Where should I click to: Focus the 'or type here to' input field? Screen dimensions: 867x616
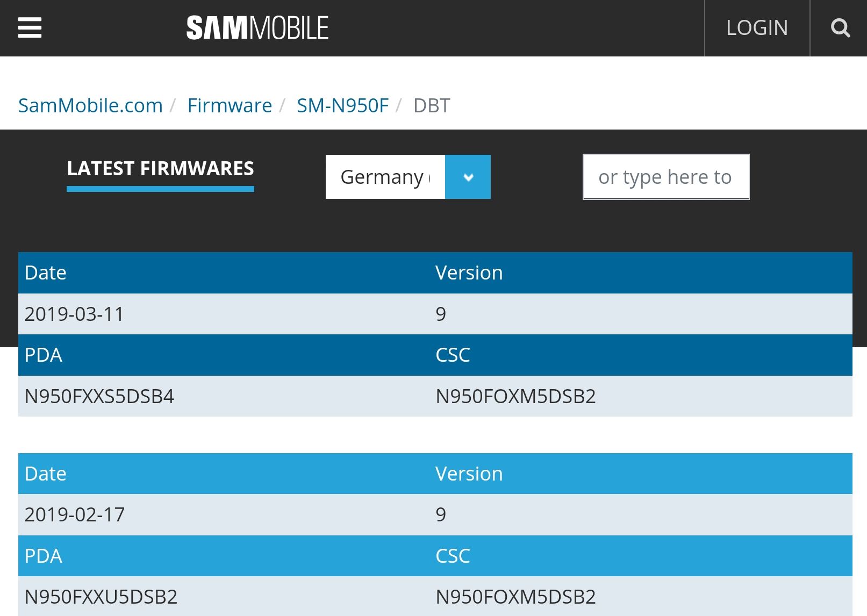666,177
